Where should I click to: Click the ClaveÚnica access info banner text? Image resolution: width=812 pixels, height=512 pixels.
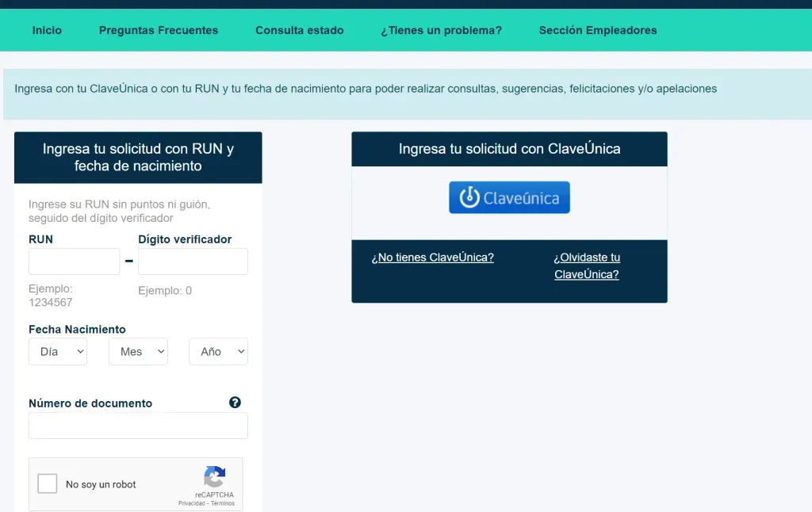coord(366,89)
